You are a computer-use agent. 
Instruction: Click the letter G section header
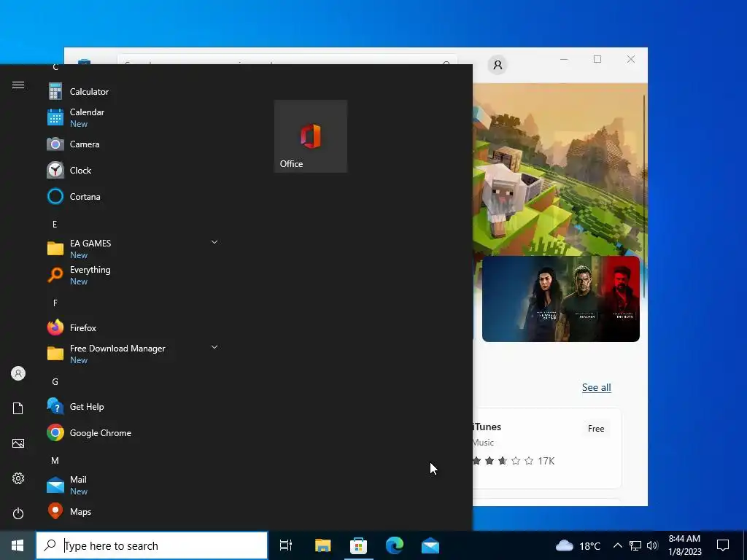(x=55, y=382)
